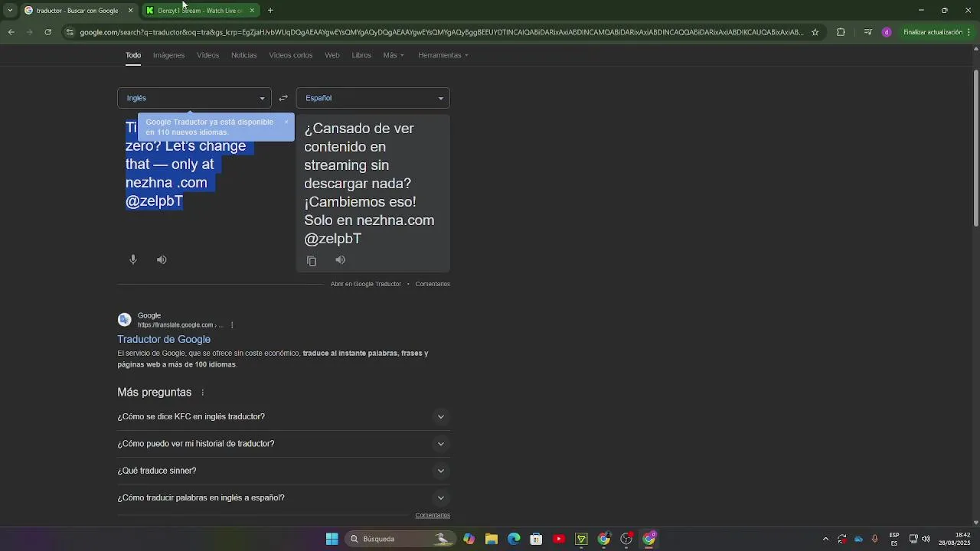
Task: Switch to the Web search tab
Action: pyautogui.click(x=332, y=55)
